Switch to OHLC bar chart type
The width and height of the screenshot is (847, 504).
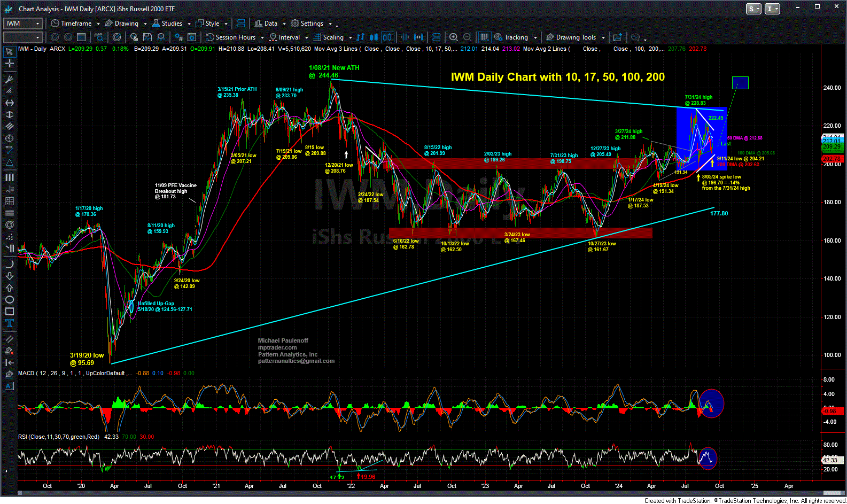point(360,37)
